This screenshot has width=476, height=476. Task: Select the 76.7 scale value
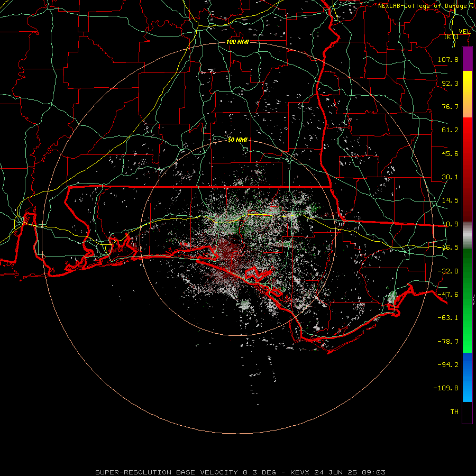450,106
